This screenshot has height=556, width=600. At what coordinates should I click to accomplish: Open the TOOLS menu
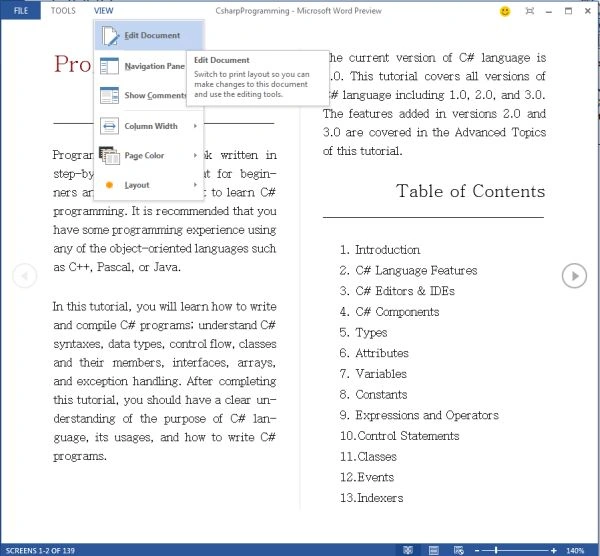click(x=63, y=11)
